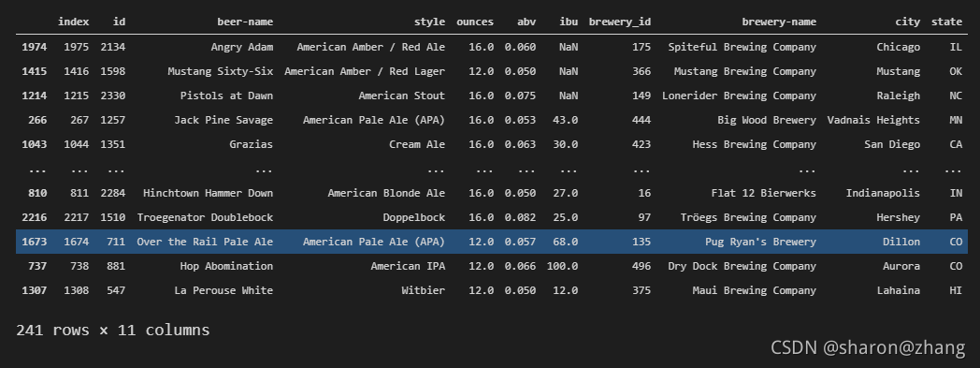Click the state column header
This screenshot has height=368, width=980.
(x=946, y=22)
